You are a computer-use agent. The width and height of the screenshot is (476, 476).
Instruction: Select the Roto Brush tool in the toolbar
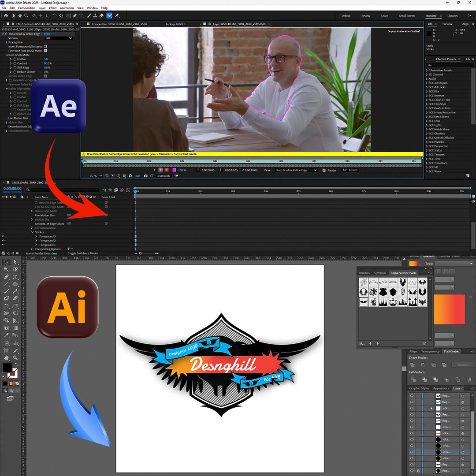pyautogui.click(x=108, y=16)
